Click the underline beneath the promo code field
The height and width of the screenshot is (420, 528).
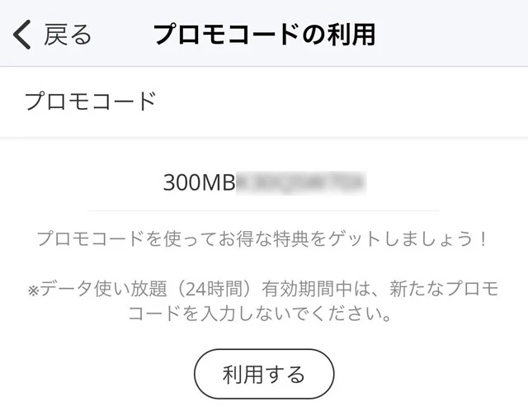pyautogui.click(x=264, y=210)
